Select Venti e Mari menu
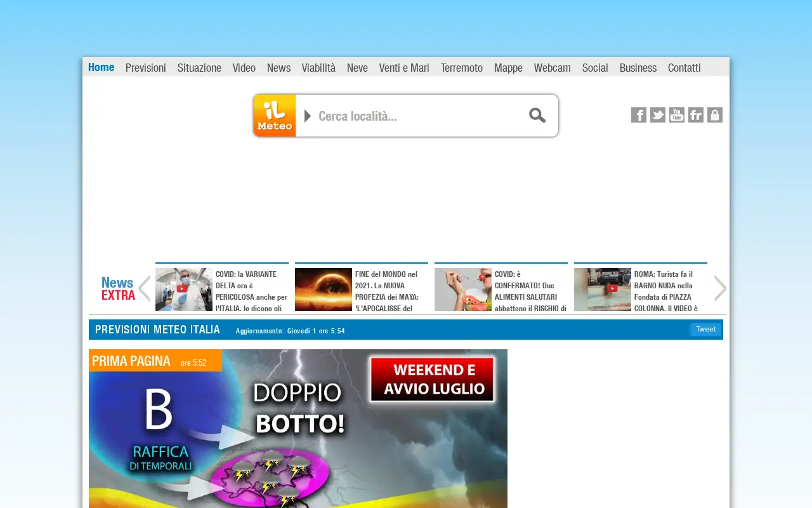 point(404,68)
